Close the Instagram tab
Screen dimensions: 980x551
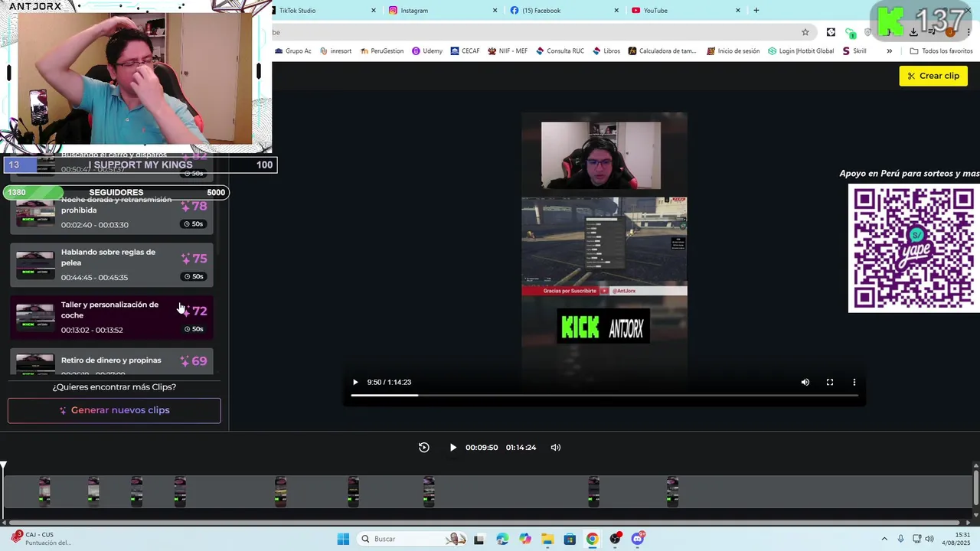tap(495, 11)
